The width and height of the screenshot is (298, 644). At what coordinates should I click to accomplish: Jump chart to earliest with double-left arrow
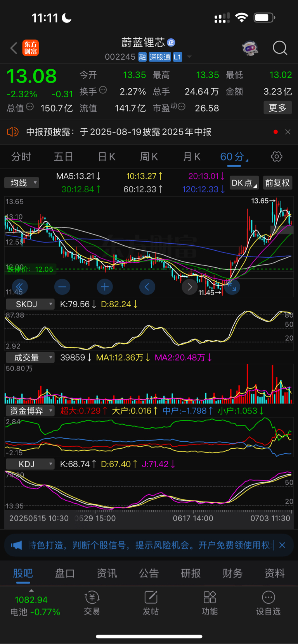pos(19,287)
